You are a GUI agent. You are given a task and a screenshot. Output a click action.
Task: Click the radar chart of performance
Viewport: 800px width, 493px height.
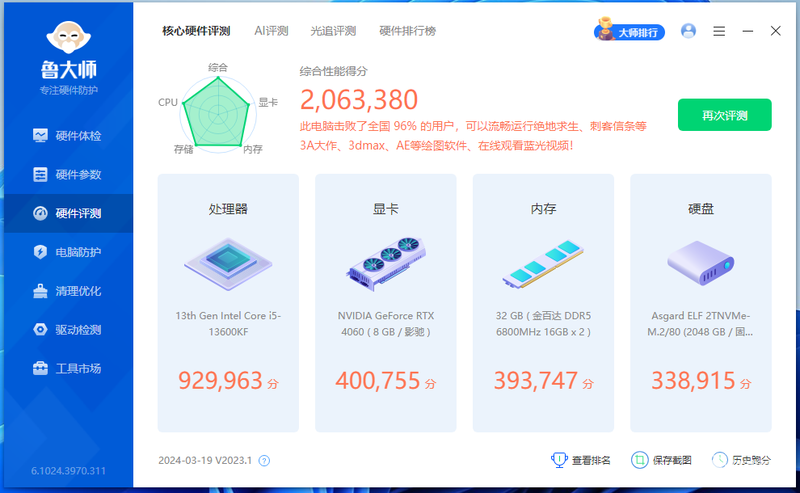point(217,114)
